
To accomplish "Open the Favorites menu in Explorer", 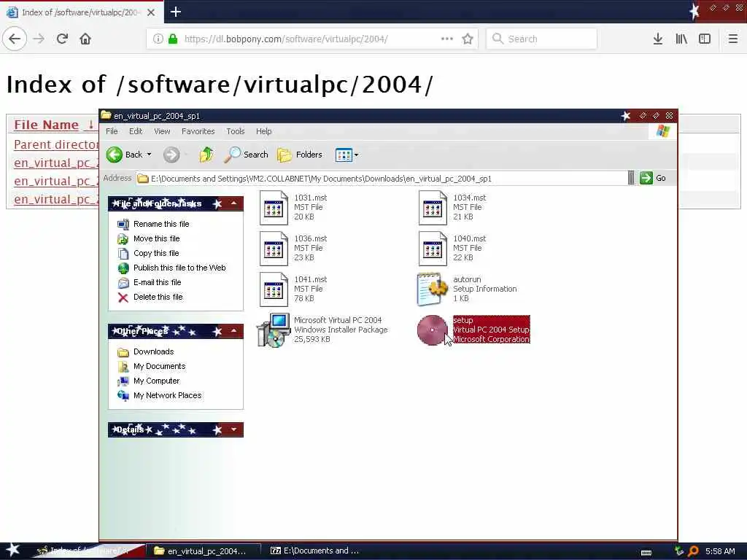I will click(x=198, y=131).
